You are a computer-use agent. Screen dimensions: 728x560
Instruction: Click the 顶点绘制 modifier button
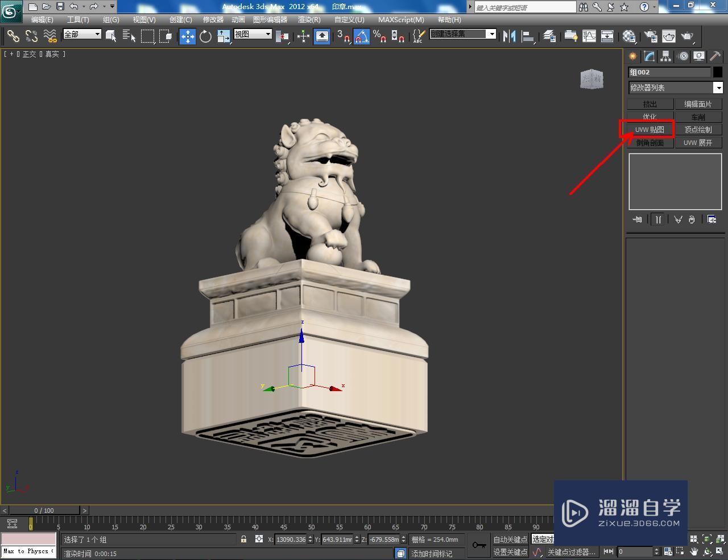(698, 130)
